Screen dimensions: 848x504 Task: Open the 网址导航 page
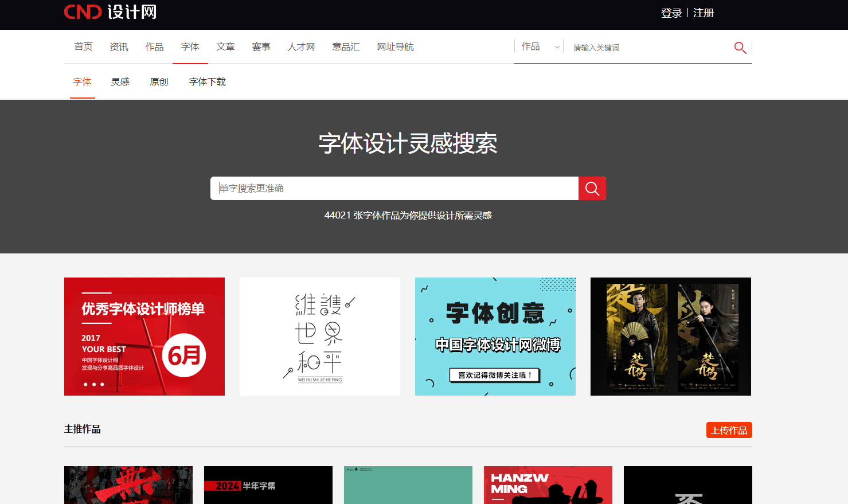394,46
